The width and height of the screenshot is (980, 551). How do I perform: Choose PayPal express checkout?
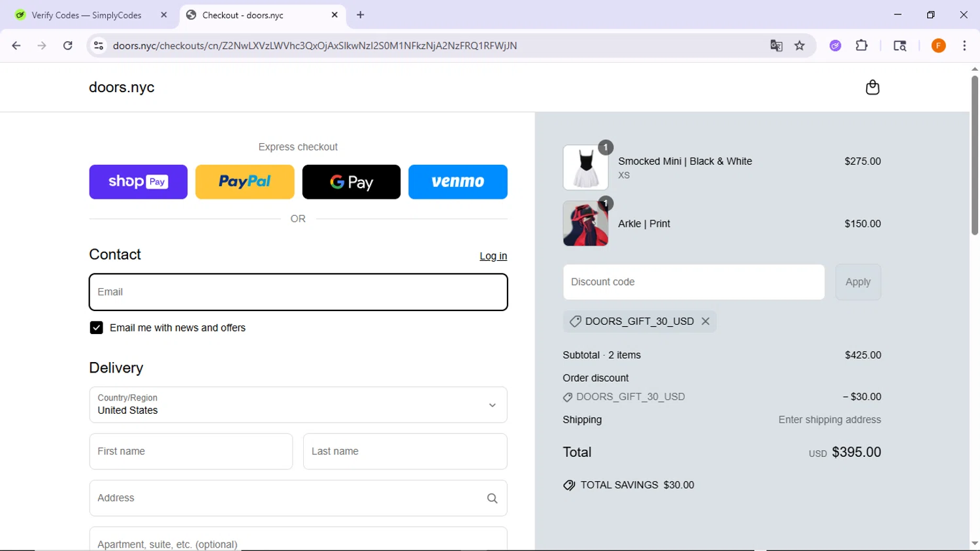pyautogui.click(x=245, y=182)
